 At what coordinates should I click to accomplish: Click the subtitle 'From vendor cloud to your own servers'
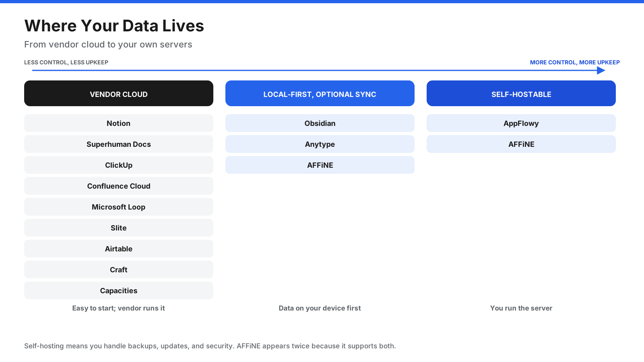pos(108,44)
